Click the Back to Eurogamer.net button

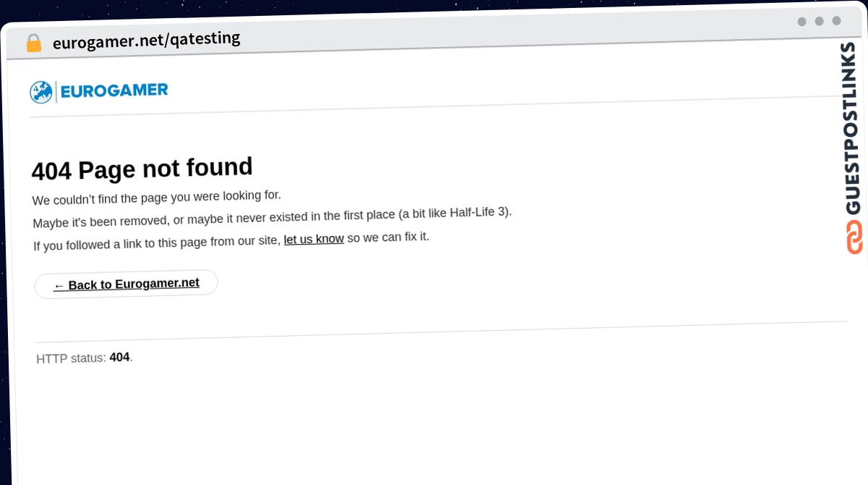pyautogui.click(x=126, y=284)
